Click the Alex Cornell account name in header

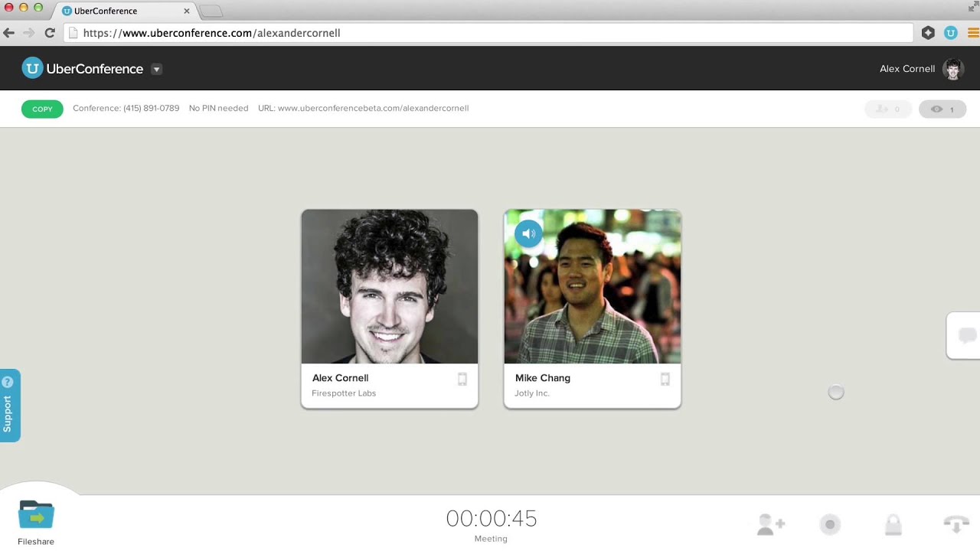tap(907, 69)
